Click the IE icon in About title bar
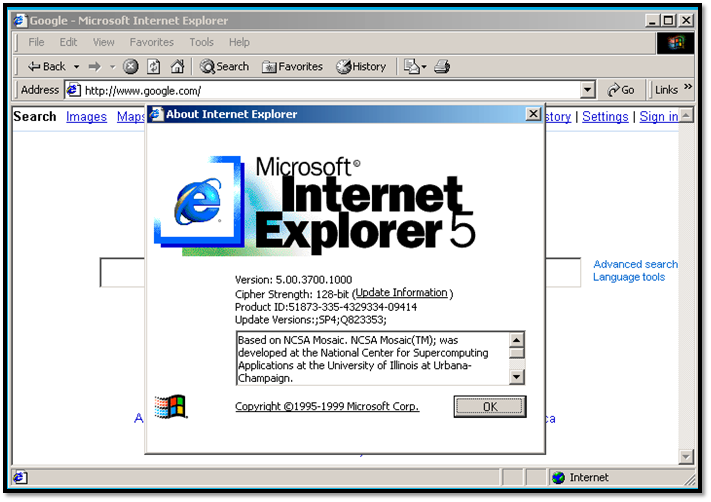This screenshot has width=711, height=502. pos(156,114)
